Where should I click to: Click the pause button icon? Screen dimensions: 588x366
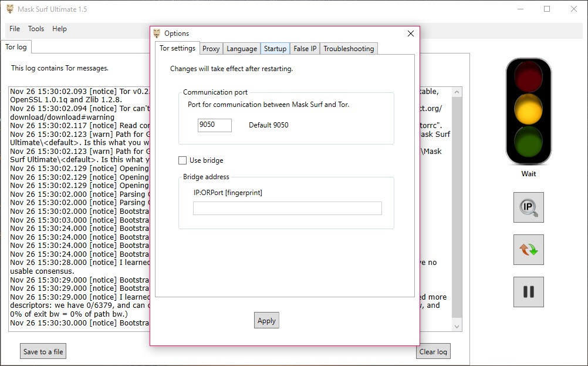tap(528, 292)
